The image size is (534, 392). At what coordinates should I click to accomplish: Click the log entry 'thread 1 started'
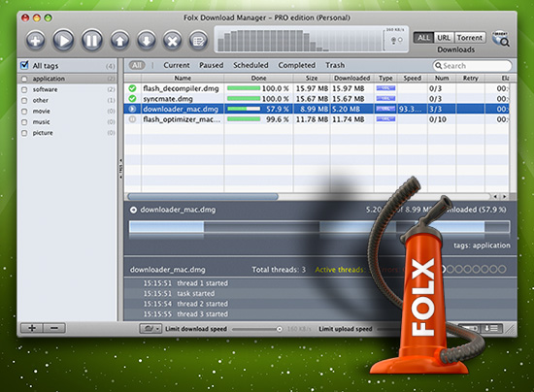point(202,283)
